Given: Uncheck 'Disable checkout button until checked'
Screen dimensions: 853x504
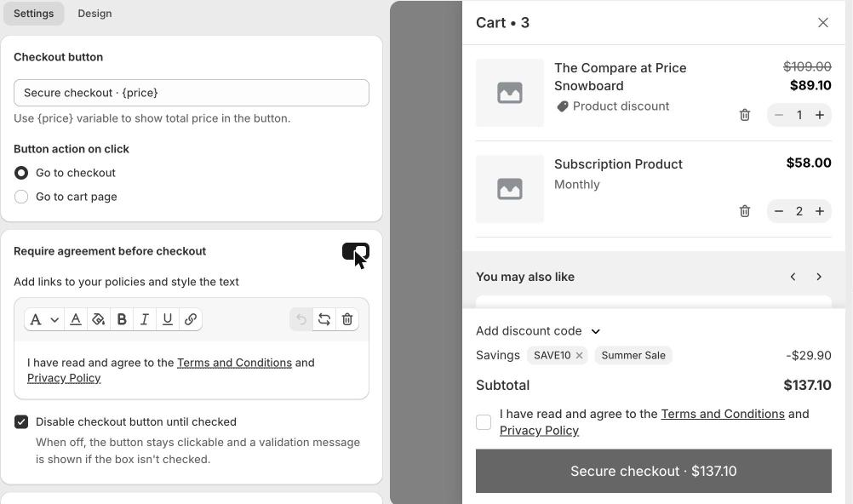Looking at the screenshot, I should (x=21, y=421).
